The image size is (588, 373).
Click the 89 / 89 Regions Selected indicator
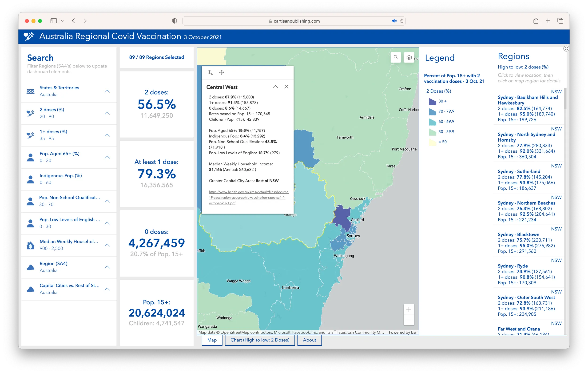coord(156,57)
